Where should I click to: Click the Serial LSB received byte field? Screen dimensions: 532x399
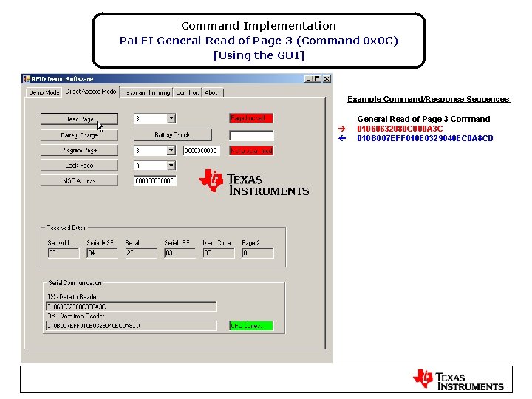click(x=180, y=253)
